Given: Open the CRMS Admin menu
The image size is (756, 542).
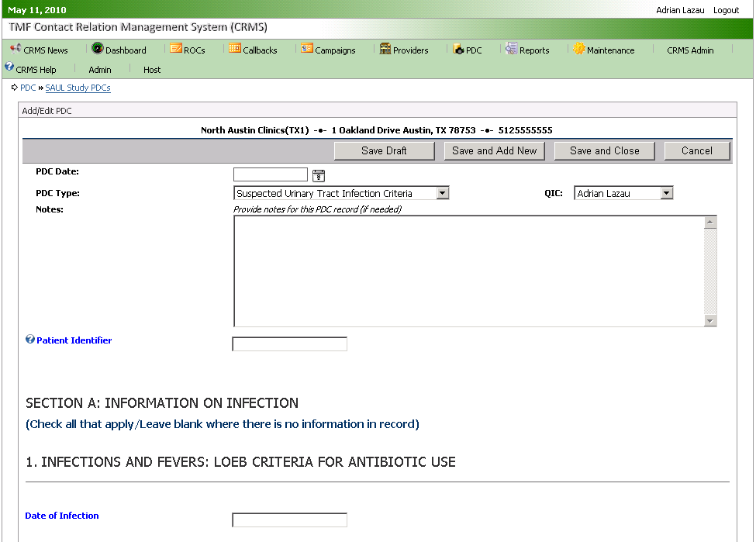Looking at the screenshot, I should click(x=690, y=50).
